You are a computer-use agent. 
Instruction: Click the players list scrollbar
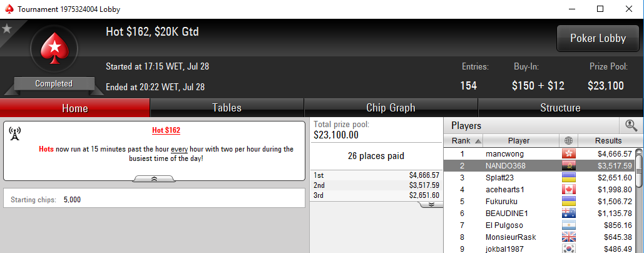coord(638,200)
